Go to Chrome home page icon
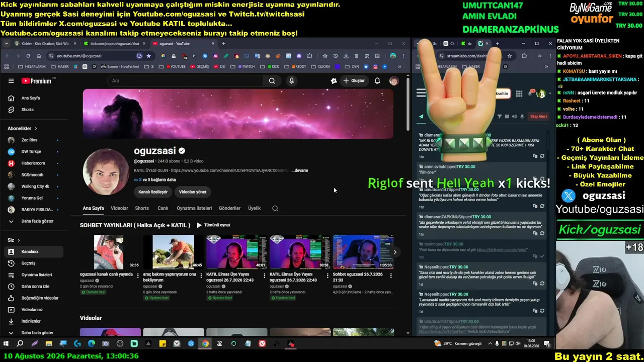Image resolution: width=644 pixels, height=362 pixels. point(39,56)
